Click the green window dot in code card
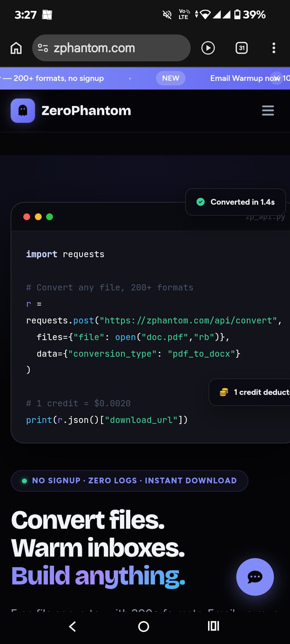The image size is (290, 644). point(49,217)
